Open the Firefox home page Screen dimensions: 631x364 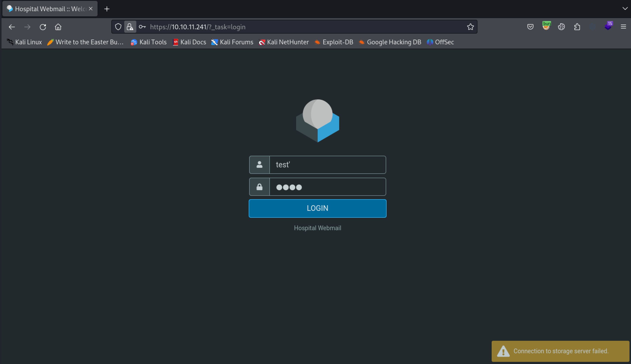coord(58,27)
